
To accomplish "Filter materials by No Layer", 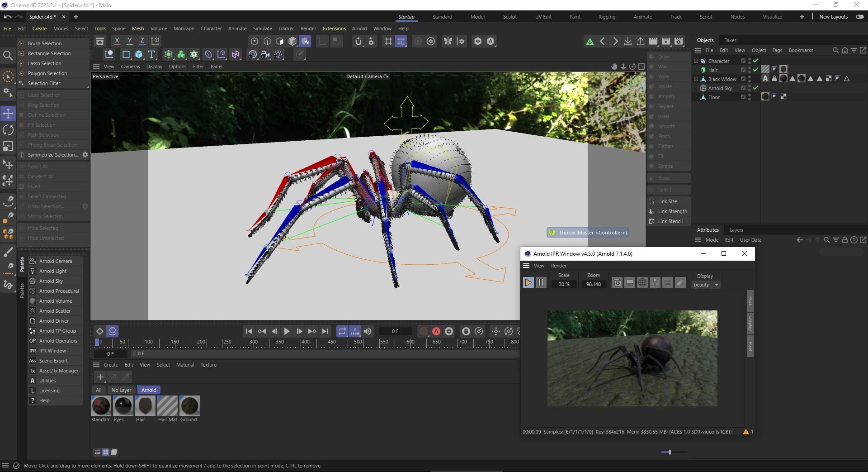I will (x=121, y=390).
